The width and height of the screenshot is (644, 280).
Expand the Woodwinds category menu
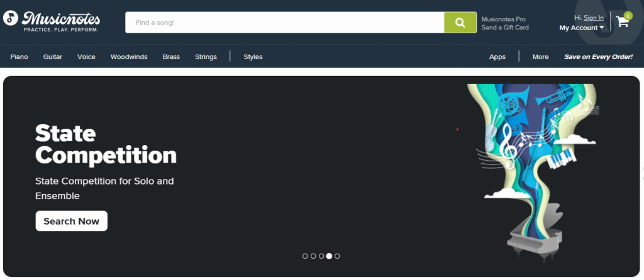(129, 57)
